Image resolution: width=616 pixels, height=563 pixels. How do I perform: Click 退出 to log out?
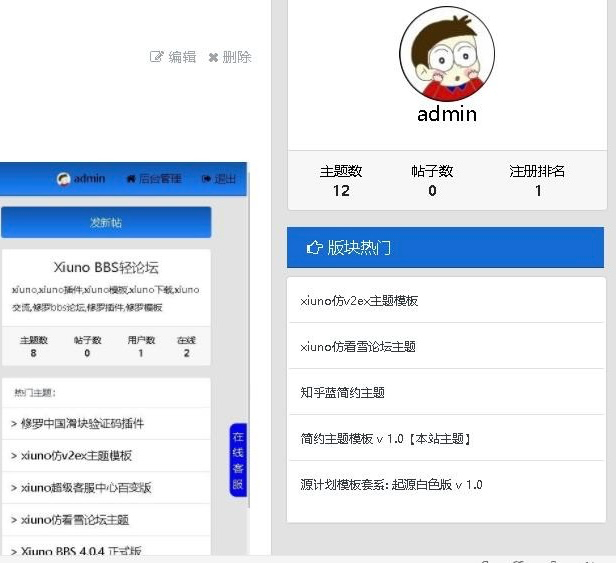click(x=225, y=179)
